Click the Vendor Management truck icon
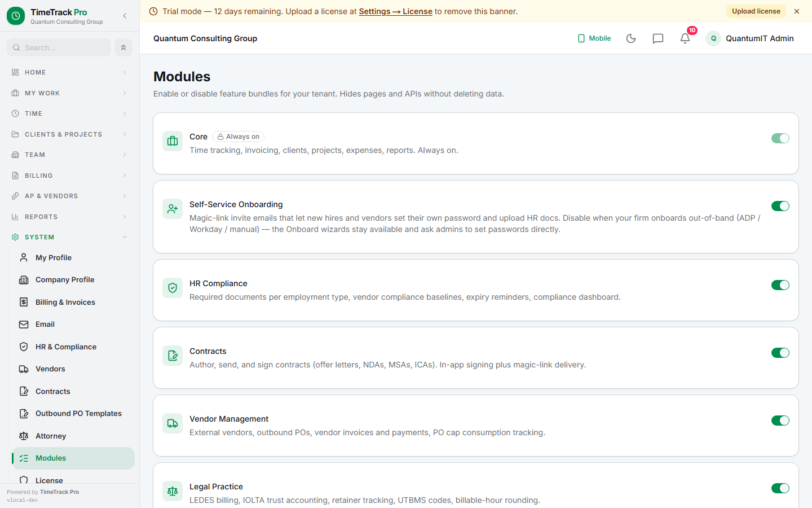 pos(173,423)
